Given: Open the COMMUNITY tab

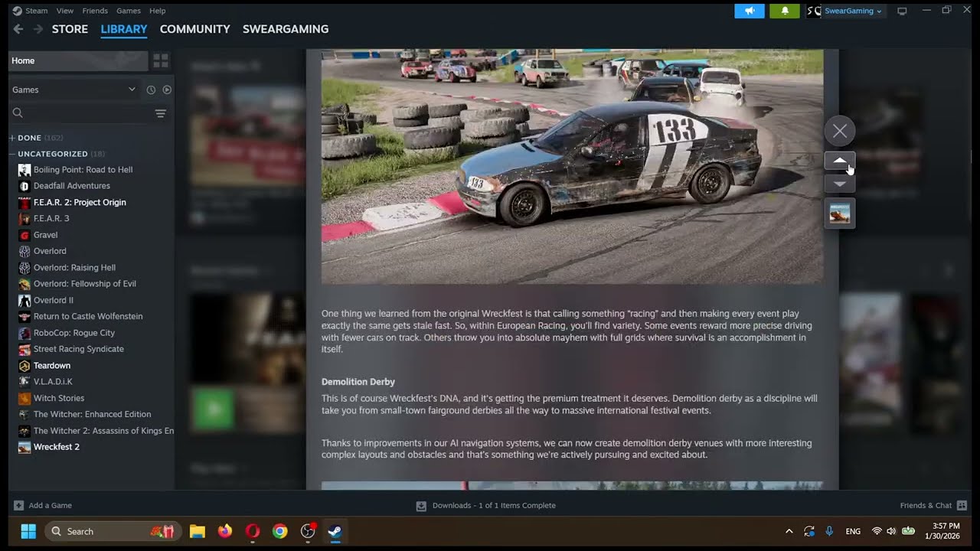Looking at the screenshot, I should tap(194, 29).
